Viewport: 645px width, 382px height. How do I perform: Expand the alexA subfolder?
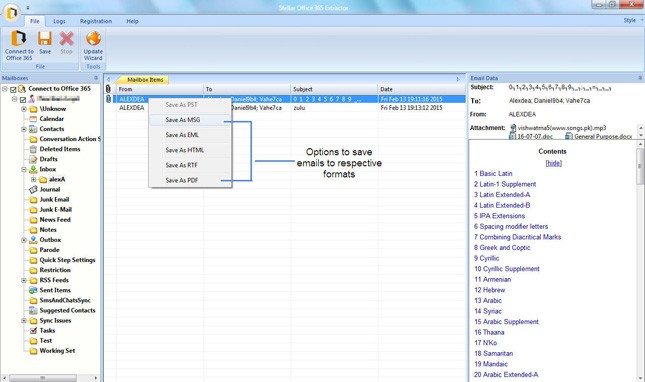(34, 180)
